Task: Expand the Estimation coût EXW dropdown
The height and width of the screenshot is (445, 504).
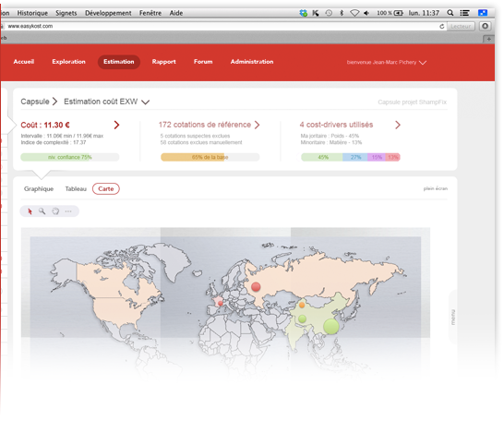Action: click(x=146, y=102)
